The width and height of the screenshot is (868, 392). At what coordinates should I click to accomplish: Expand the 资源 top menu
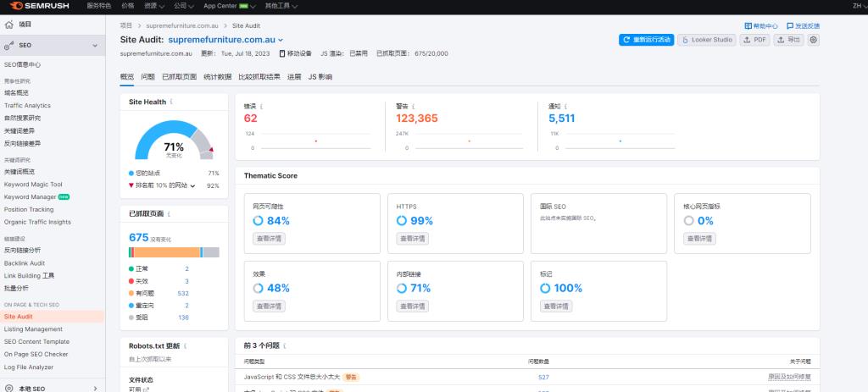pos(154,6)
